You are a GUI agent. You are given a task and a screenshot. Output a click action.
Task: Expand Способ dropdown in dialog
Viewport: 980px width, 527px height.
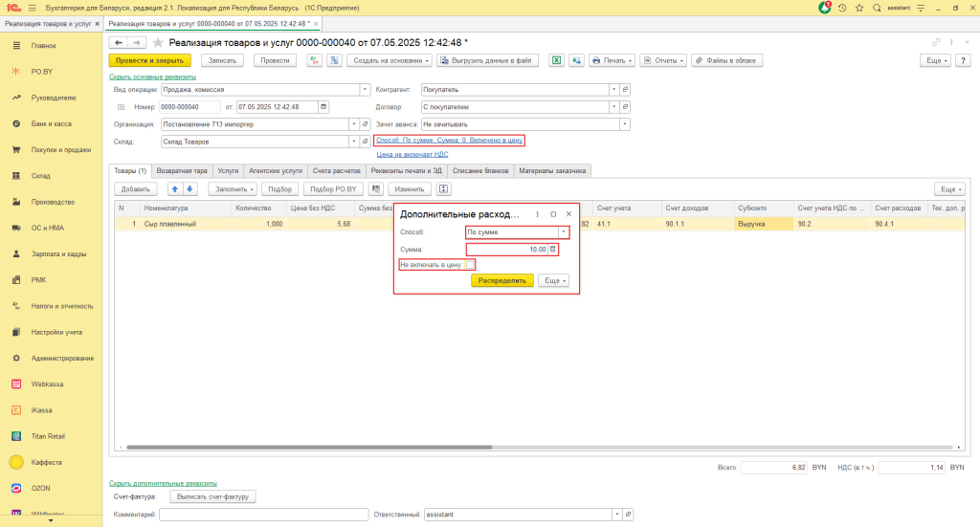click(x=563, y=231)
